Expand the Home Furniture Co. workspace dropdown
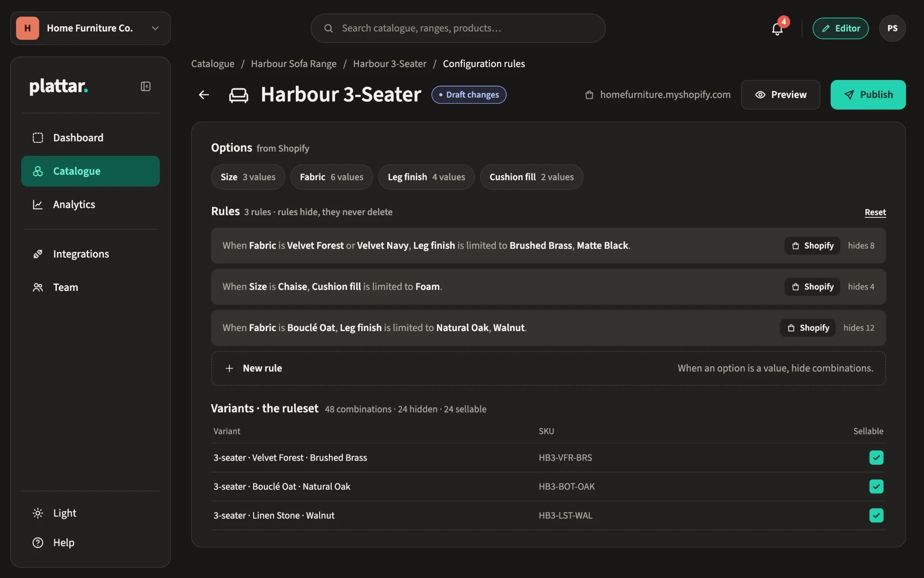 pyautogui.click(x=91, y=28)
